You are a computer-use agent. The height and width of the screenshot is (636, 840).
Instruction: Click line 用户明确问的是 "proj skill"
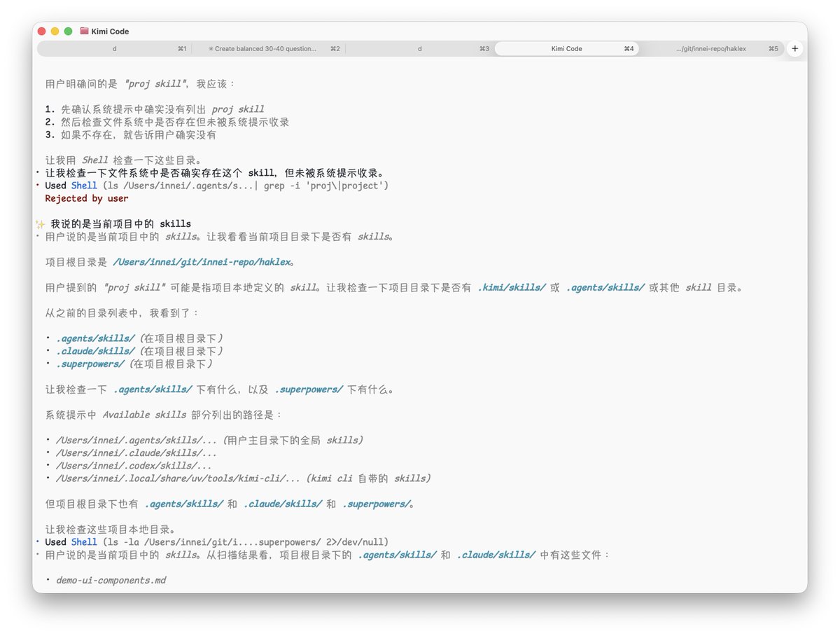[140, 84]
